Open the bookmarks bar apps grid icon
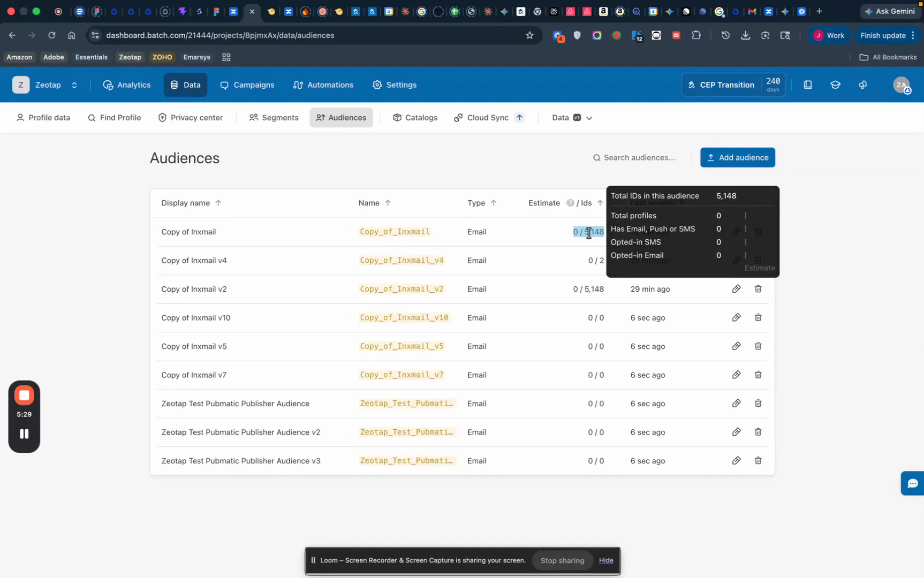The height and width of the screenshot is (578, 924). point(226,57)
